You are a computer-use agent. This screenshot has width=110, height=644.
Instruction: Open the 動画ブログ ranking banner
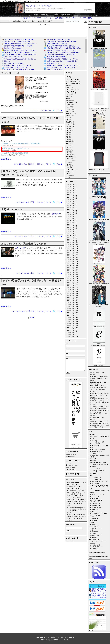(x=97, y=603)
